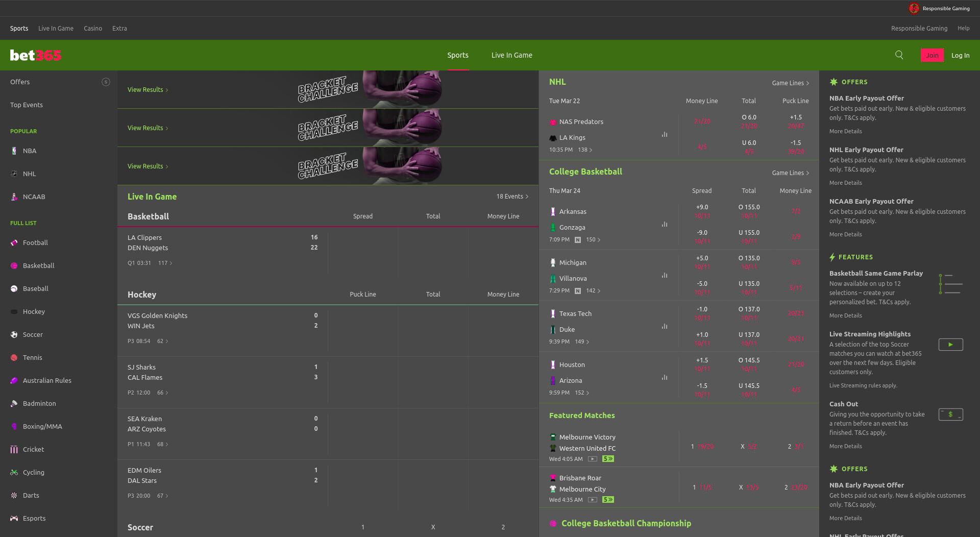Click the NHL sidebar icon
This screenshot has width=980, height=537.
point(14,174)
